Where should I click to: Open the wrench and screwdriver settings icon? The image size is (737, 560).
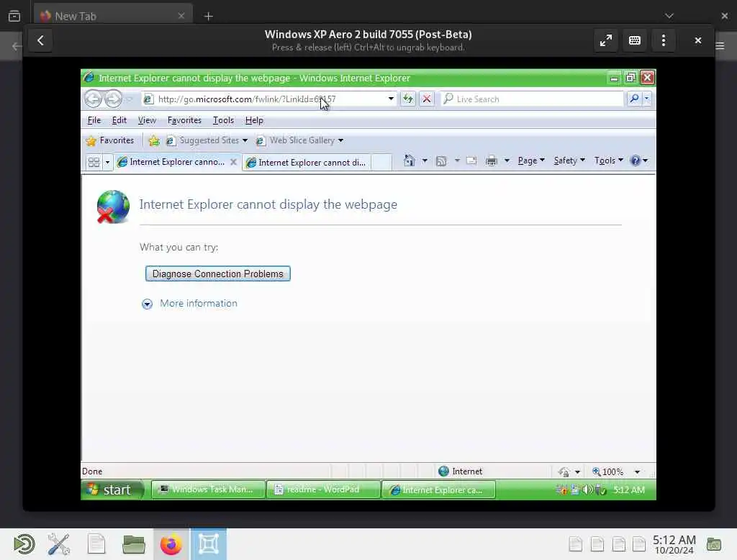pyautogui.click(x=59, y=544)
